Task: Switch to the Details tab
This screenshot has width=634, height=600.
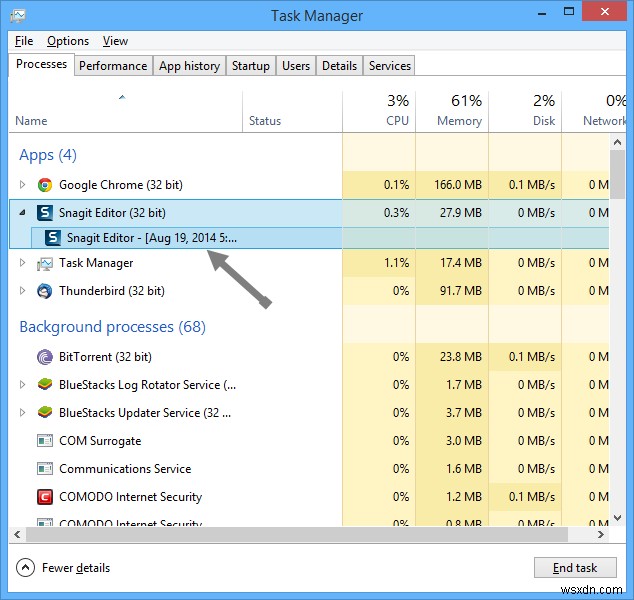Action: (339, 65)
